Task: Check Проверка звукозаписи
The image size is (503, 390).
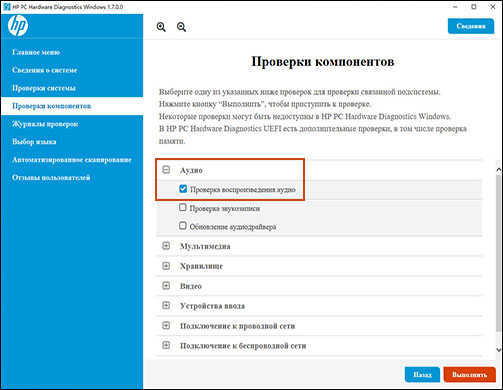Action: [183, 208]
